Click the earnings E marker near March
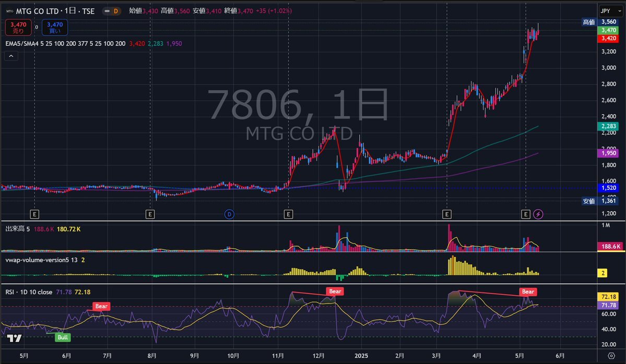 pyautogui.click(x=447, y=214)
